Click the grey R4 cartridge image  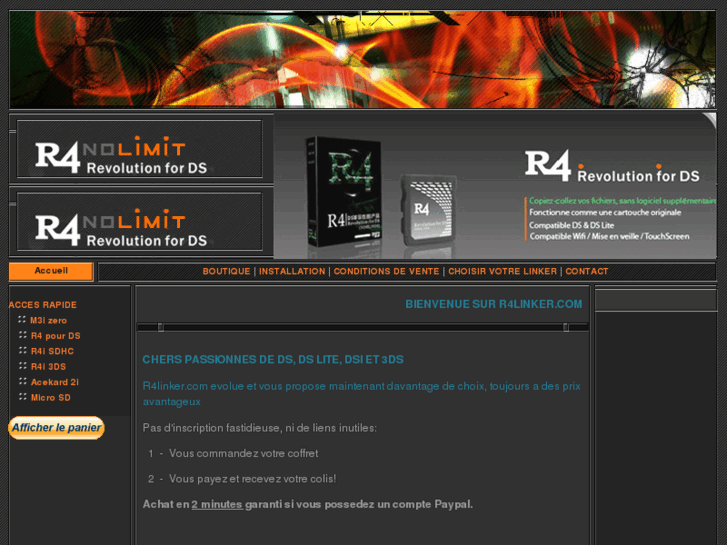tap(428, 210)
